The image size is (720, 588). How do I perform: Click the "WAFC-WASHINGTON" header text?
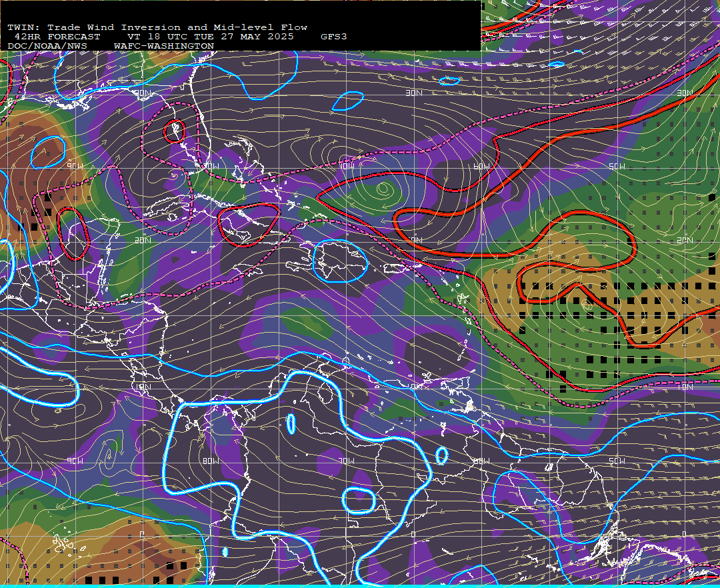(164, 47)
